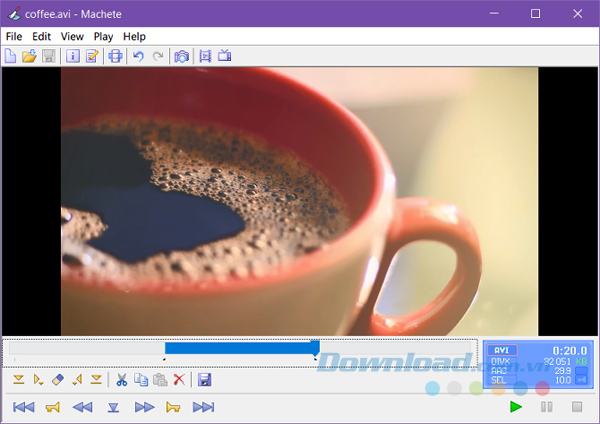Click the AVI format label in info panel
This screenshot has width=600, height=424.
pos(502,350)
